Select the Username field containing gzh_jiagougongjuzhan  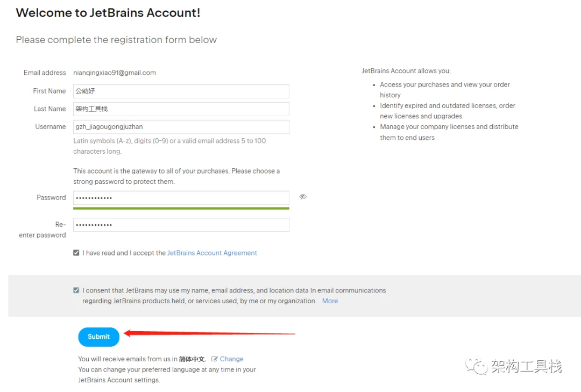tap(181, 127)
